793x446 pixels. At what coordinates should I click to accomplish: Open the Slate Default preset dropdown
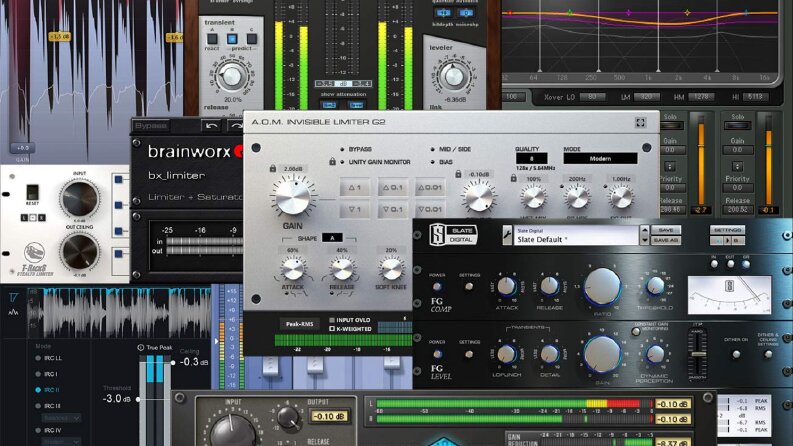click(576, 235)
